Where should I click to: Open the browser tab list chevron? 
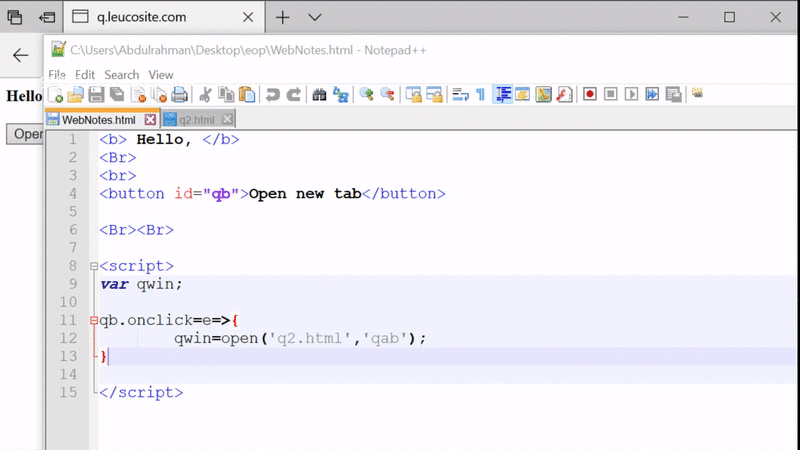click(314, 17)
